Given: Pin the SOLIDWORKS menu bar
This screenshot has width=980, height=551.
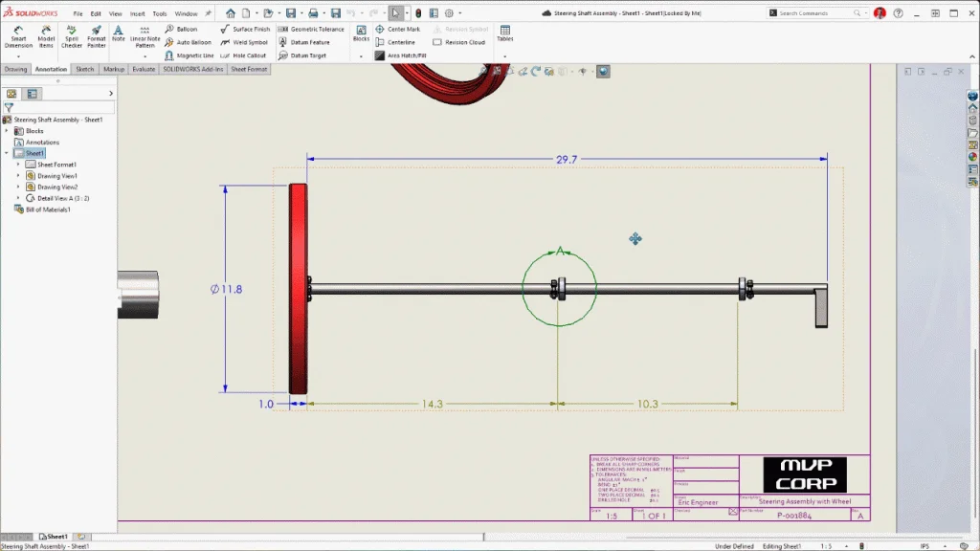Looking at the screenshot, I should (208, 13).
